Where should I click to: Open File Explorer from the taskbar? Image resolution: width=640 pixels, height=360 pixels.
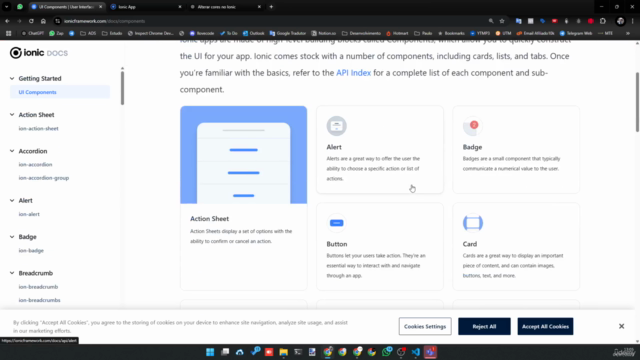coord(283,352)
